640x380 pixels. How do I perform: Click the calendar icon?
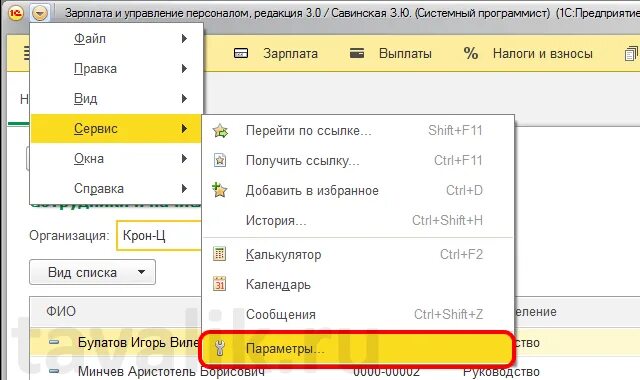tap(220, 284)
